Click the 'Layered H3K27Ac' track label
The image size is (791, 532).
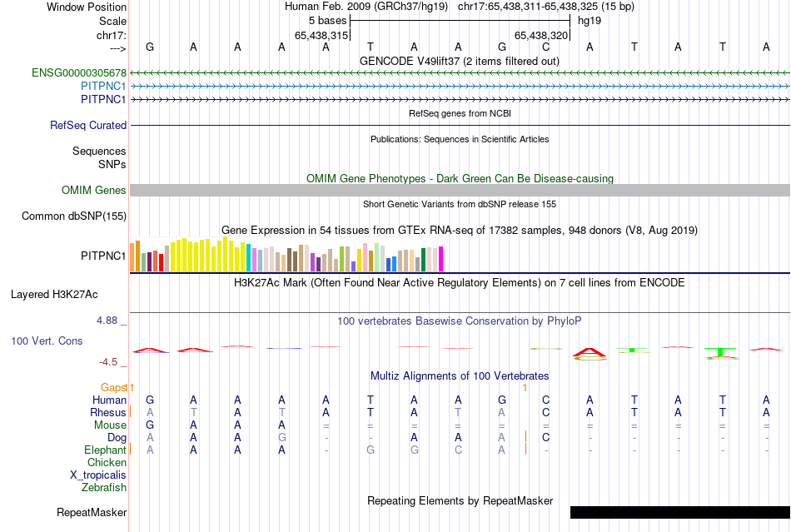click(x=54, y=295)
